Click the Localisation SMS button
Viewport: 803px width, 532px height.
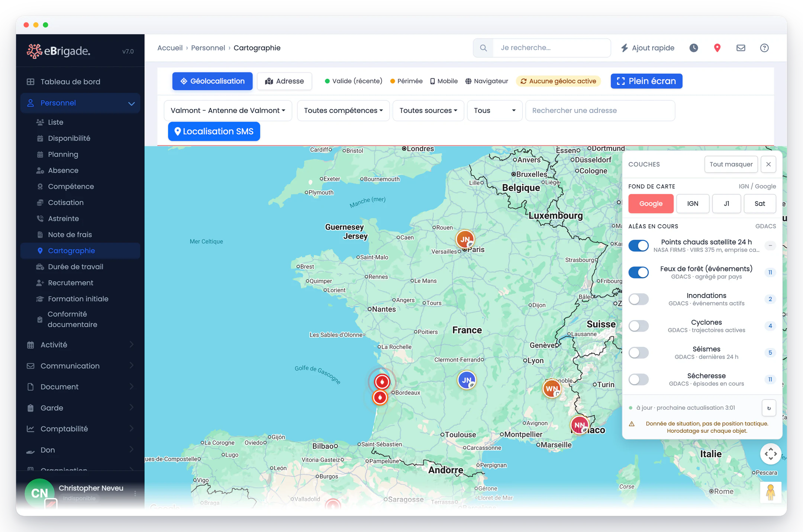(x=214, y=132)
